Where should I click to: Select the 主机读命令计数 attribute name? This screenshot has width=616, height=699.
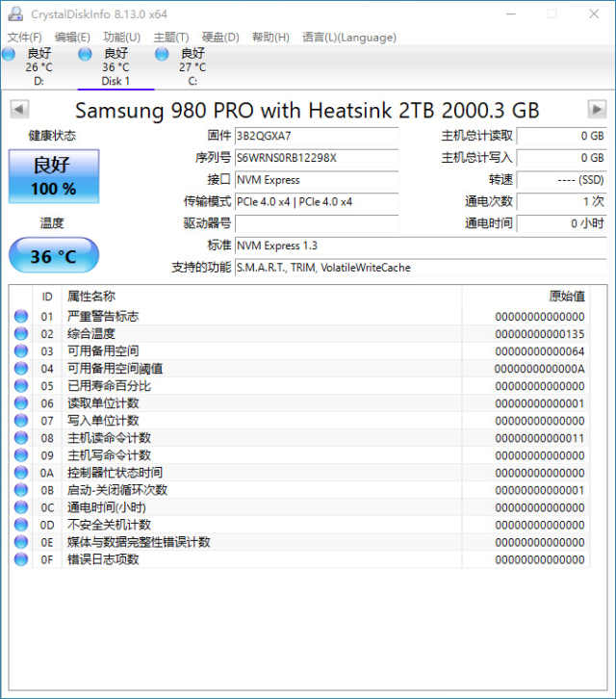[109, 438]
